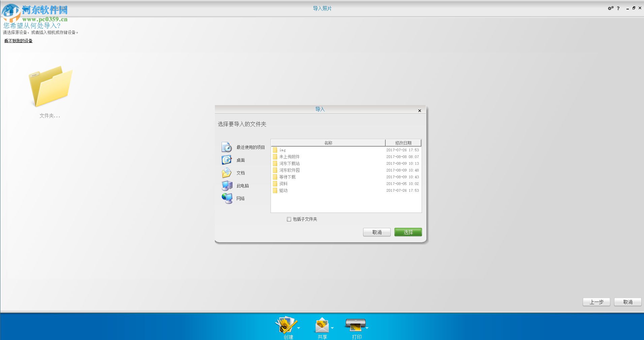
Task: Go back with the 上一步 button
Action: coord(597,302)
